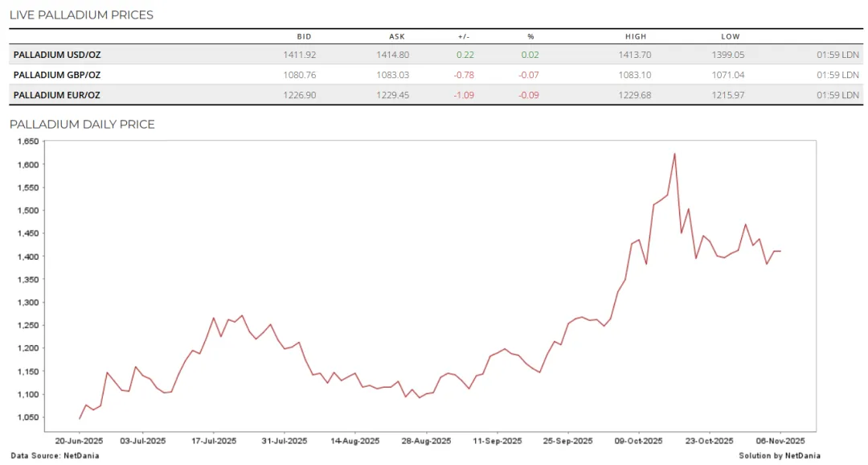This screenshot has height=465, width=868.
Task: Select the GBP low value 1071.04
Action: [x=728, y=75]
